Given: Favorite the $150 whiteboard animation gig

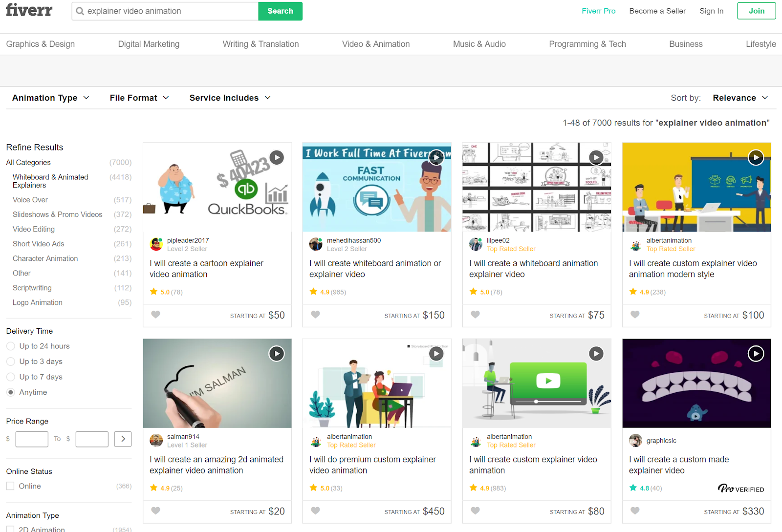Looking at the screenshot, I should (315, 315).
